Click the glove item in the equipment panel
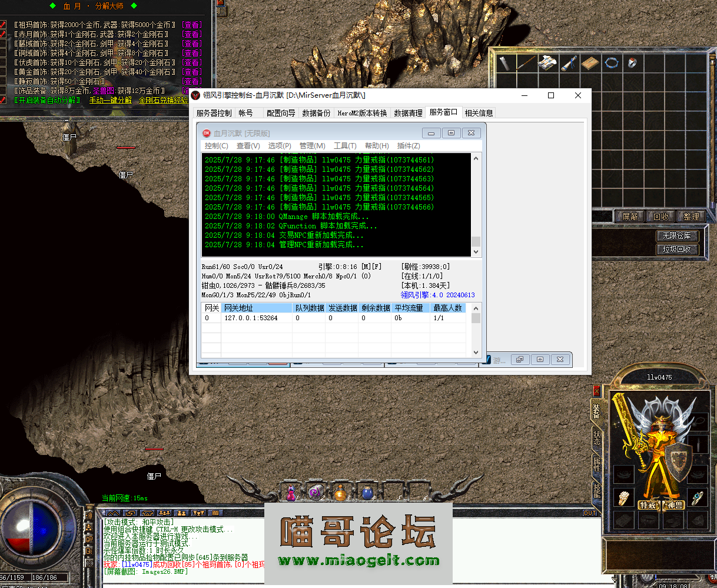Screen dimensions: 717x588 tap(623, 498)
